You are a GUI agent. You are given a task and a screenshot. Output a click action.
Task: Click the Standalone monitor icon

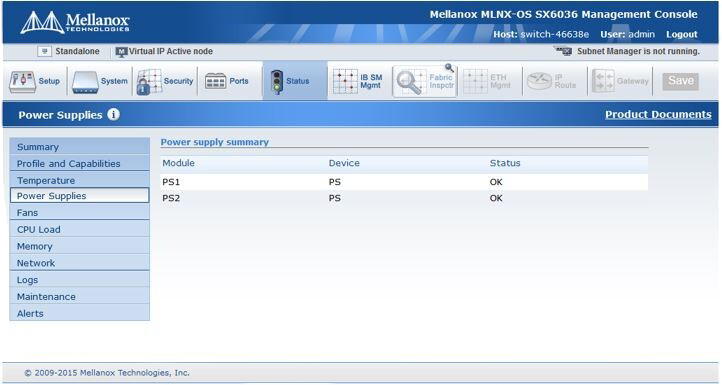(44, 52)
